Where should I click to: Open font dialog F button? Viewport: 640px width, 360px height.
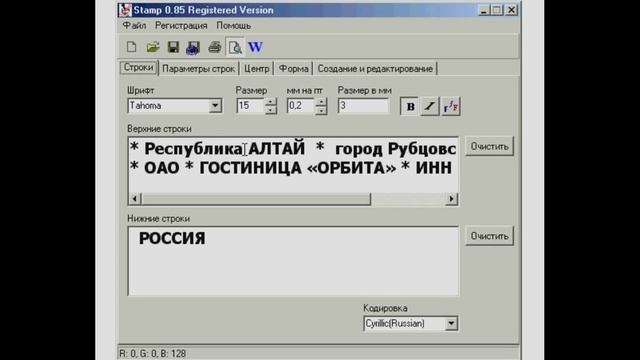(x=451, y=106)
